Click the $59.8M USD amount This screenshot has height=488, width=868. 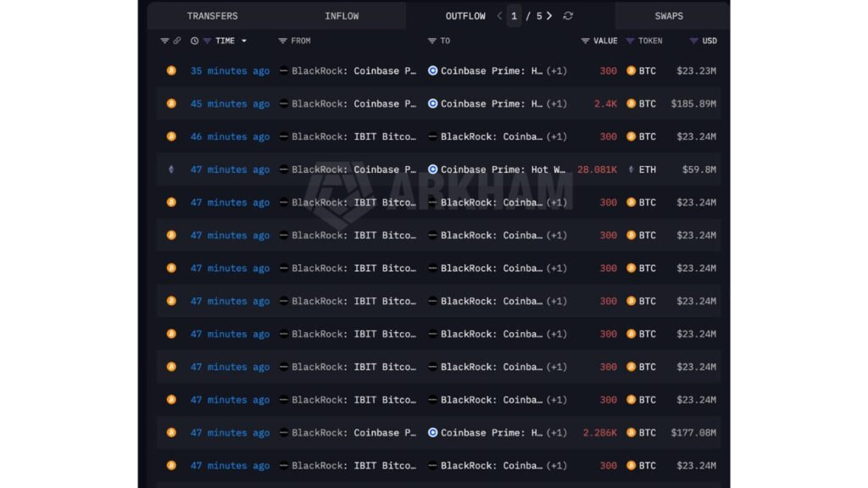pos(698,169)
